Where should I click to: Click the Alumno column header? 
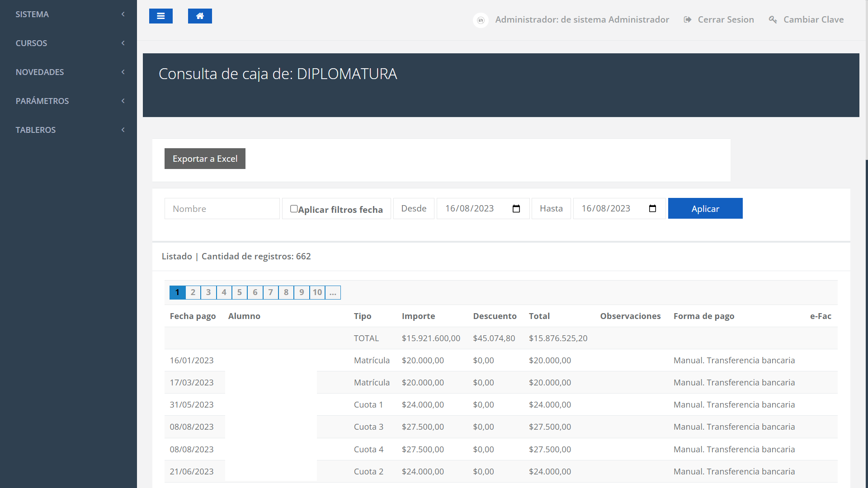pyautogui.click(x=244, y=316)
